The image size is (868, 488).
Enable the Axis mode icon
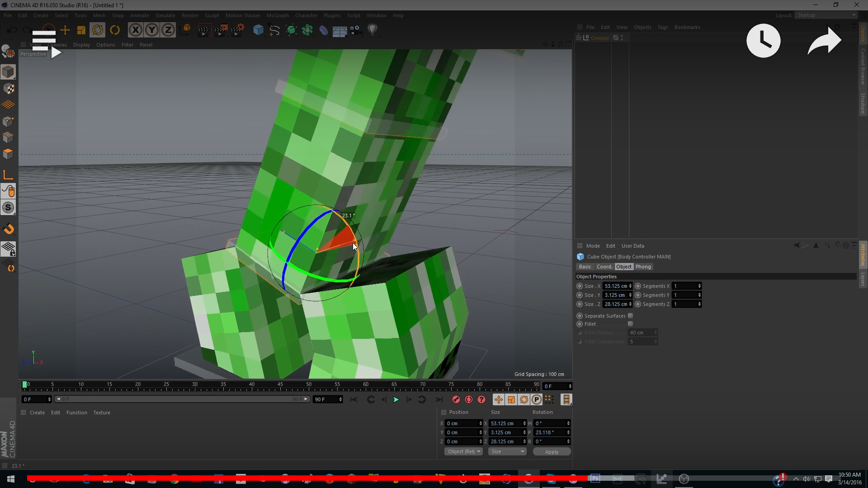[8, 175]
